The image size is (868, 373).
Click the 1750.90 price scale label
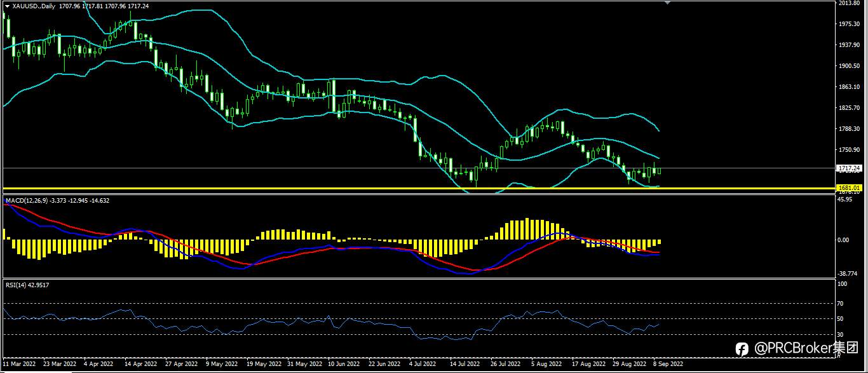(x=850, y=150)
